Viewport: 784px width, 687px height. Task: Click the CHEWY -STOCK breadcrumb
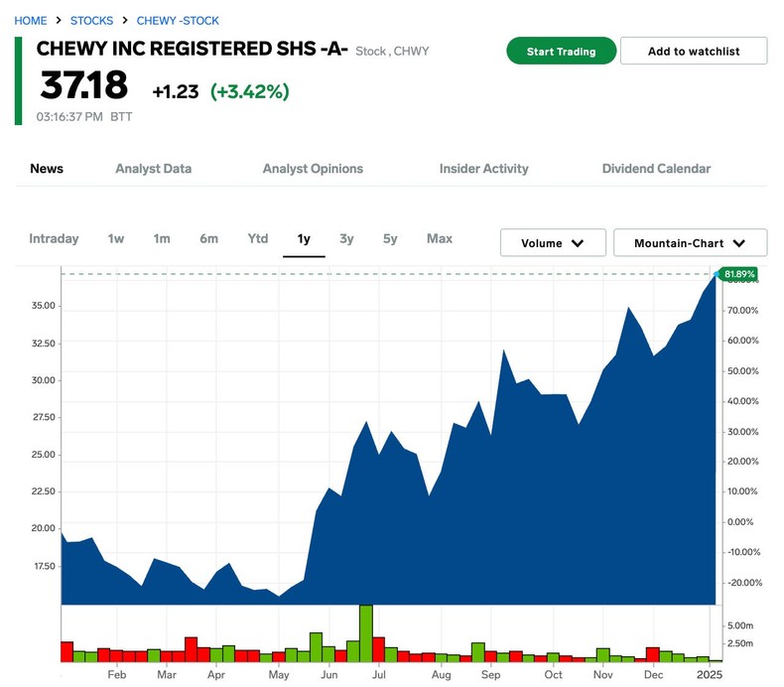pos(178,20)
